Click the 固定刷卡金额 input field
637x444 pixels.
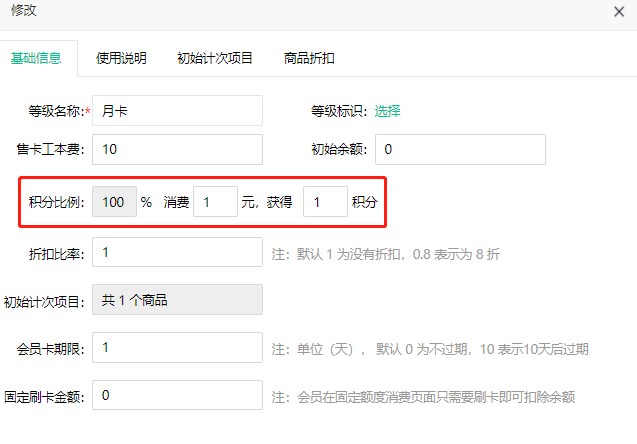177,396
